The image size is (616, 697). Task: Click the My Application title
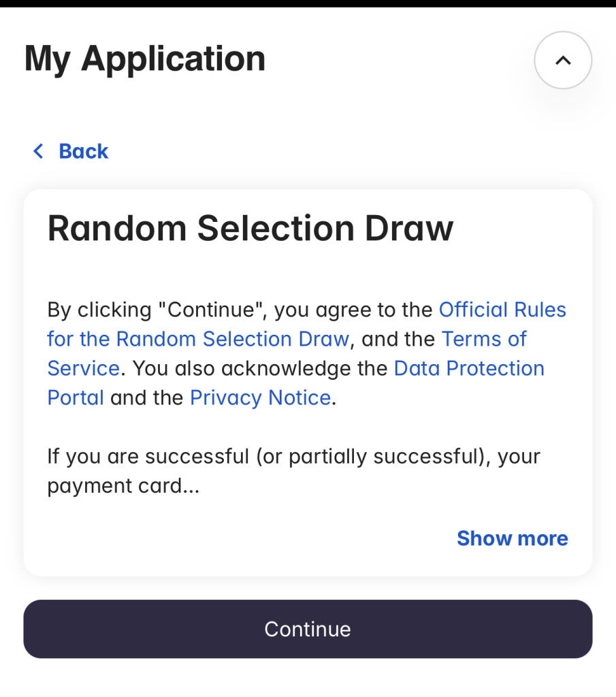point(144,59)
